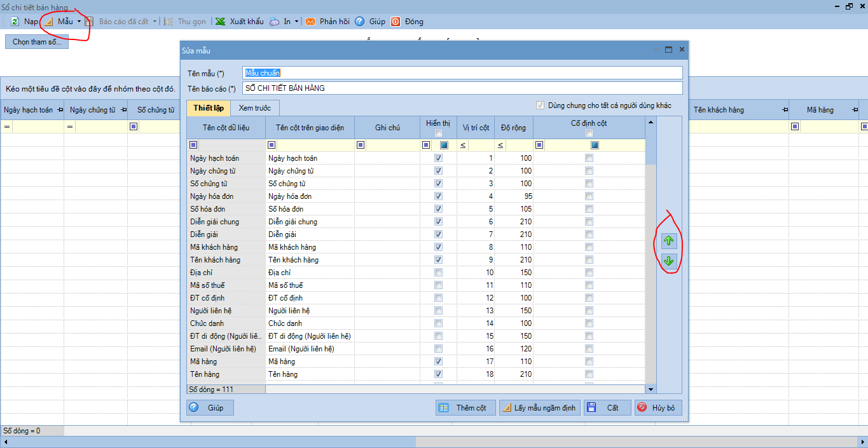Click the Hủy bỏ cancel button
Image resolution: width=868 pixels, height=448 pixels.
658,408
